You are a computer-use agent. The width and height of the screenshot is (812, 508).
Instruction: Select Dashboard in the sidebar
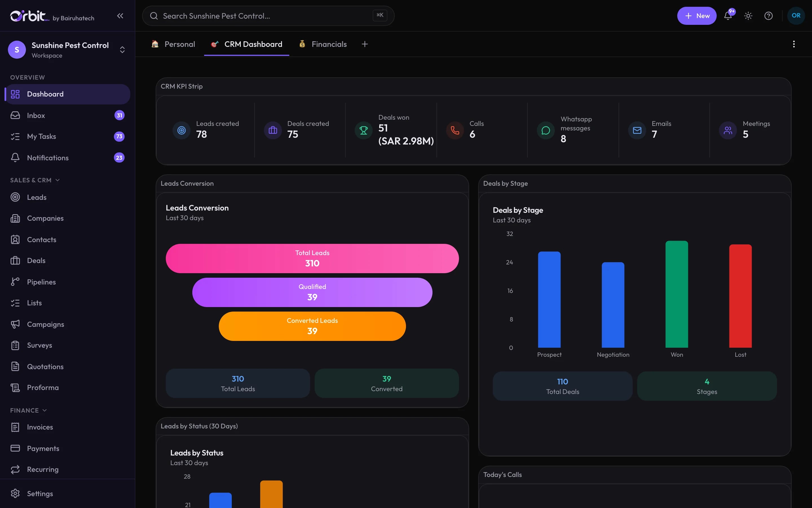tap(67, 94)
